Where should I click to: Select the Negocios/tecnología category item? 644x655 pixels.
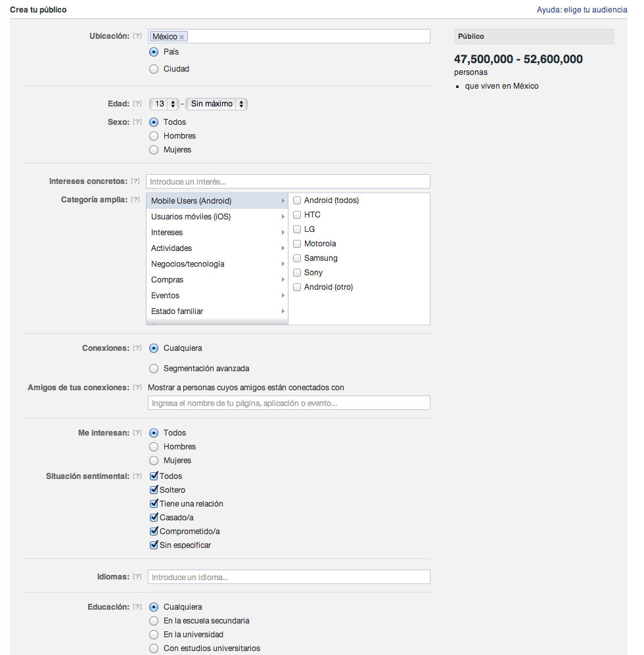[x=217, y=264]
